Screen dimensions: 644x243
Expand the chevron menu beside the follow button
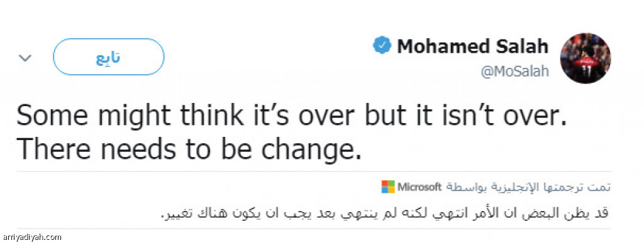point(25,58)
